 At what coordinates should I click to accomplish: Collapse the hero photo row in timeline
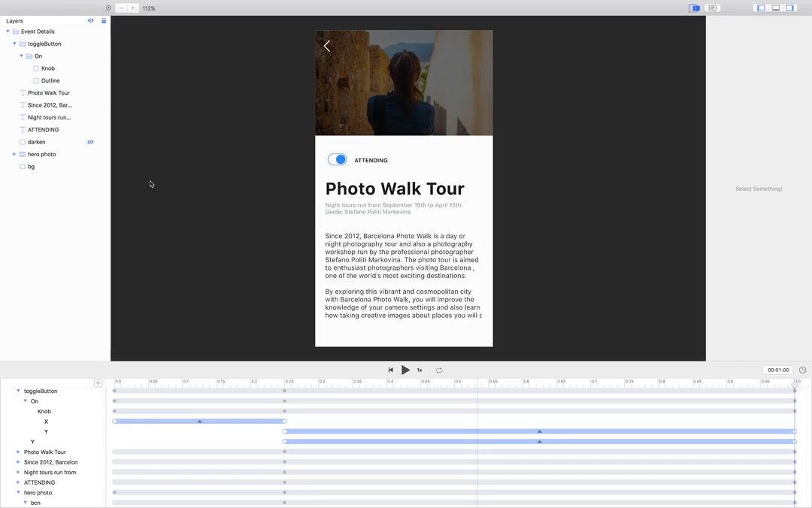click(18, 492)
